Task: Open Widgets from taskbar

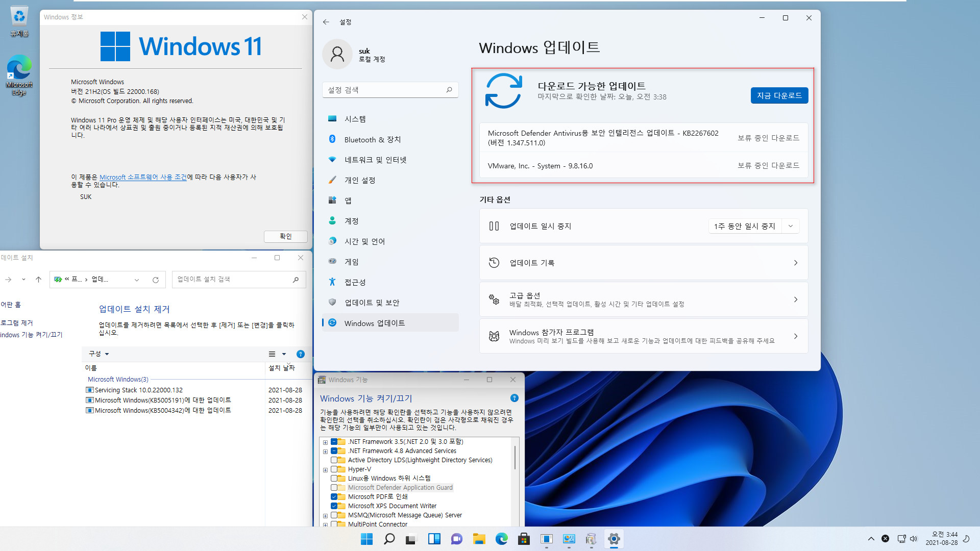Action: [x=434, y=539]
